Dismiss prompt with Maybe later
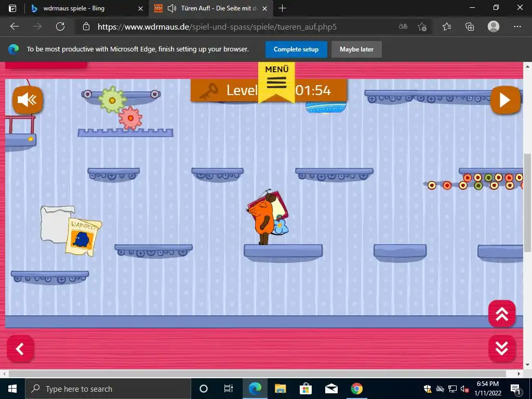Image resolution: width=532 pixels, height=399 pixels. click(356, 49)
